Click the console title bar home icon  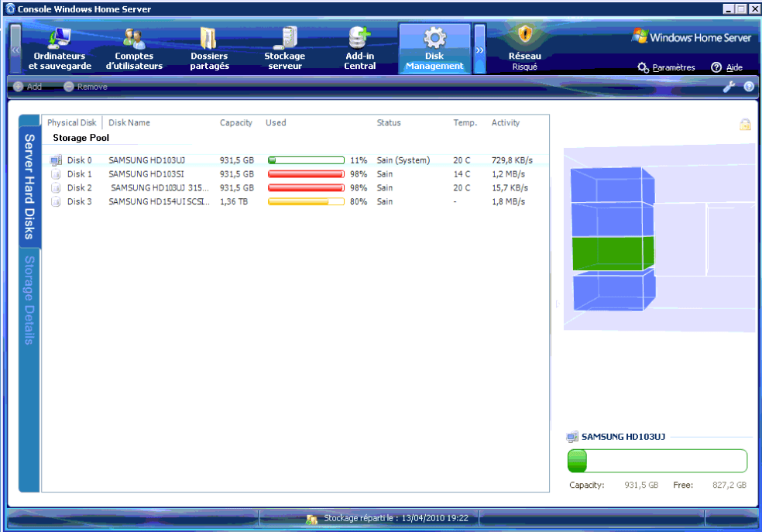[x=10, y=9]
